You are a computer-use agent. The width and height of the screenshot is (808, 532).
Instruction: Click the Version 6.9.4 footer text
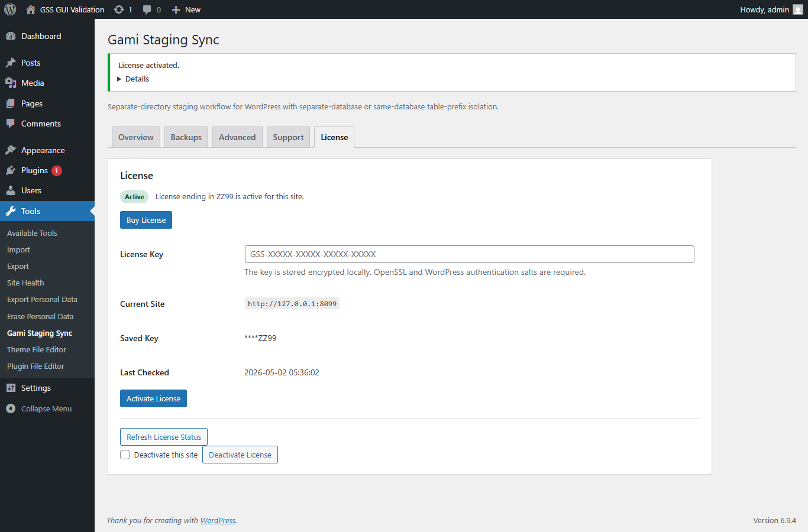(774, 521)
